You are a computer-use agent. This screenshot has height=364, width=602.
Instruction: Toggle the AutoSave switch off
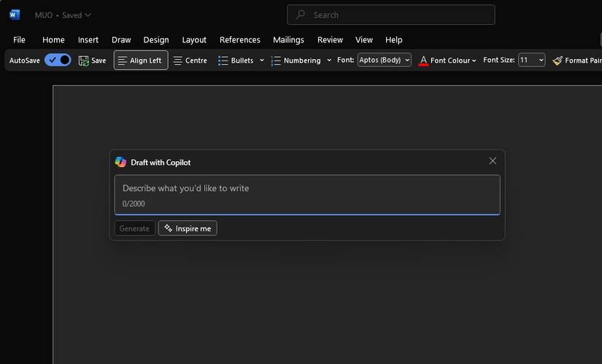[x=58, y=60]
